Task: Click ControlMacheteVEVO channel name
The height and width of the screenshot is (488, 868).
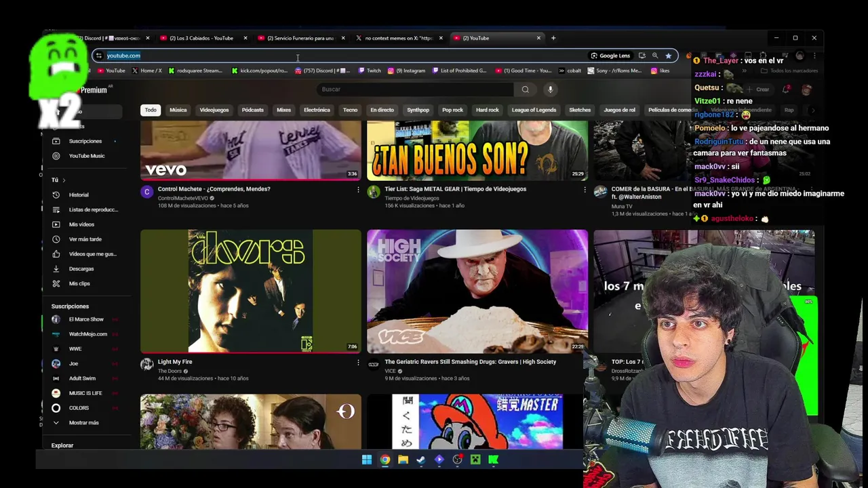Action: (182, 198)
